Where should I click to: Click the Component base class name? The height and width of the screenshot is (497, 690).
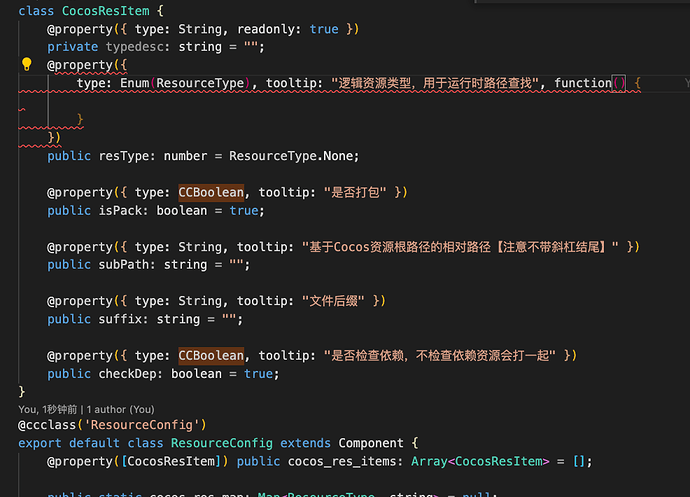[373, 443]
